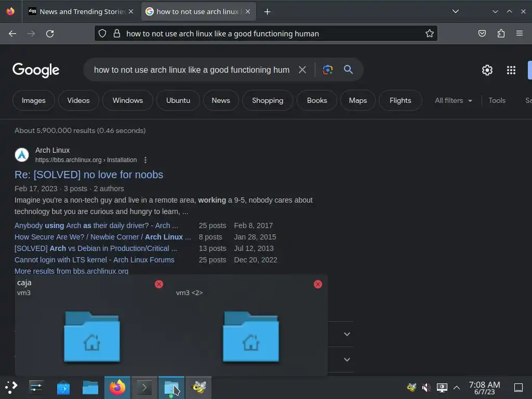Select the vm3 <2> window thumbnail
The image size is (532, 399).
tap(251, 336)
